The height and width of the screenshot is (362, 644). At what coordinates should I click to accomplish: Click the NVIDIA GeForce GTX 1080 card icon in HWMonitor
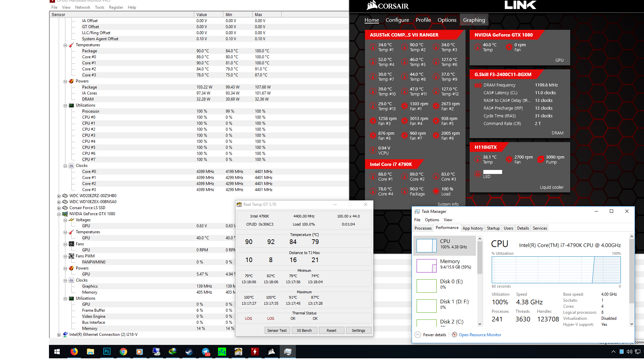tap(65, 214)
